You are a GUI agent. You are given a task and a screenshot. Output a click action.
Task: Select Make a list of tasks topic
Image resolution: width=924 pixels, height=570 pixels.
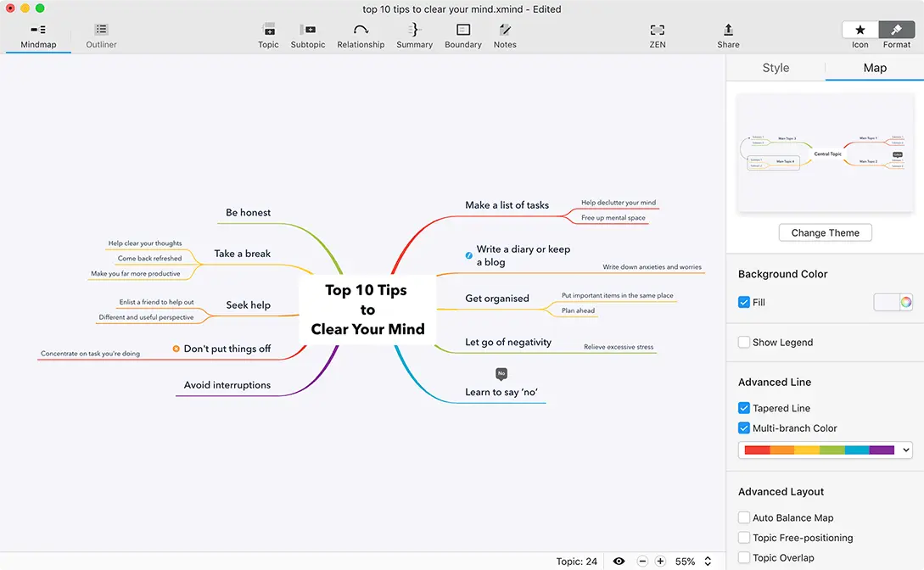click(507, 205)
